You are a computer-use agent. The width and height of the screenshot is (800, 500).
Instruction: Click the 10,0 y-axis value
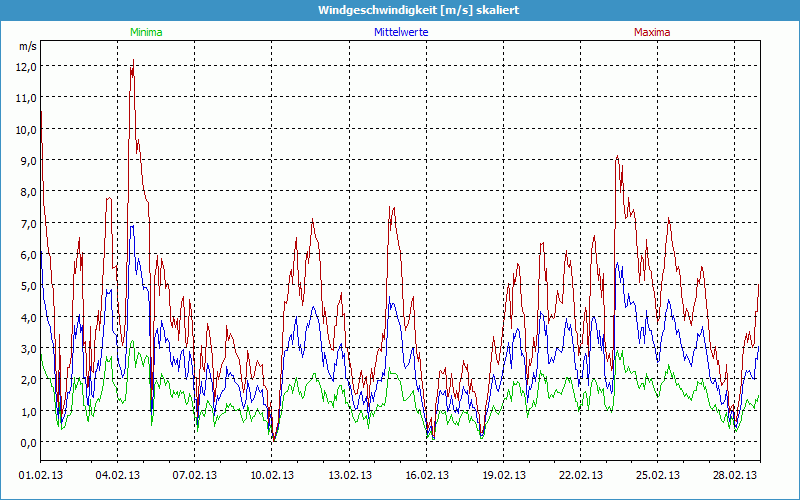point(26,129)
